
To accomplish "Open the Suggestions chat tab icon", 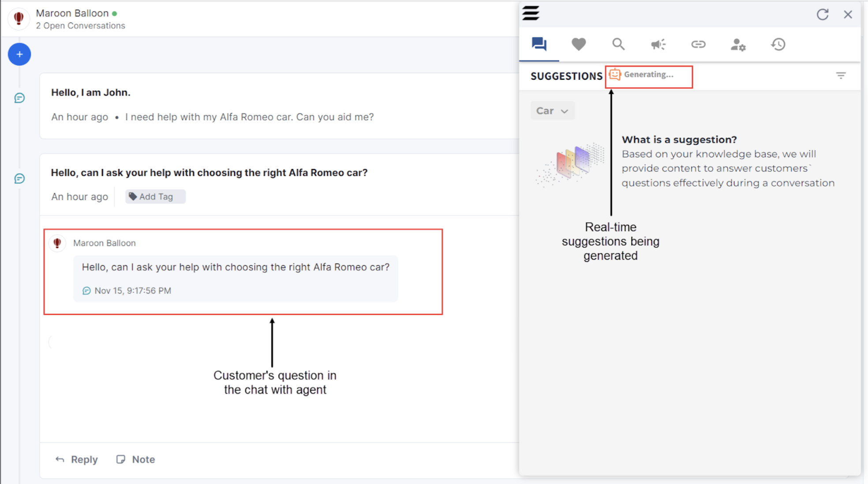I will pos(539,44).
